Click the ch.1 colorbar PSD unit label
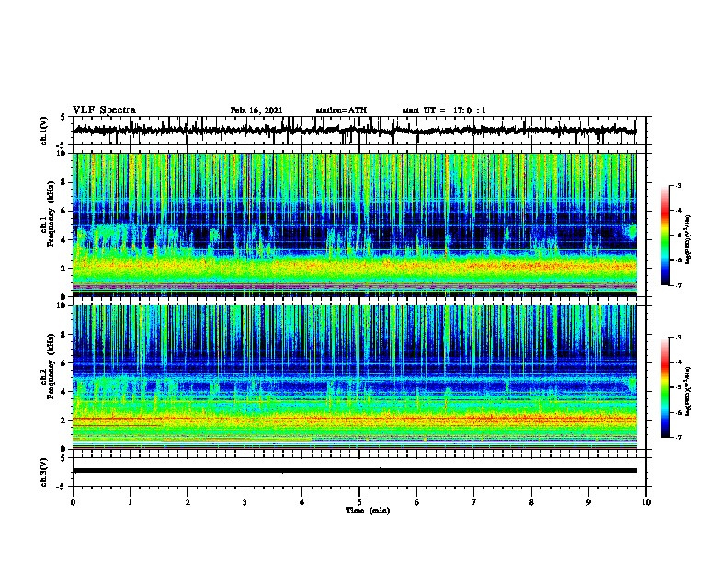This screenshot has width=728, height=563. [x=688, y=240]
